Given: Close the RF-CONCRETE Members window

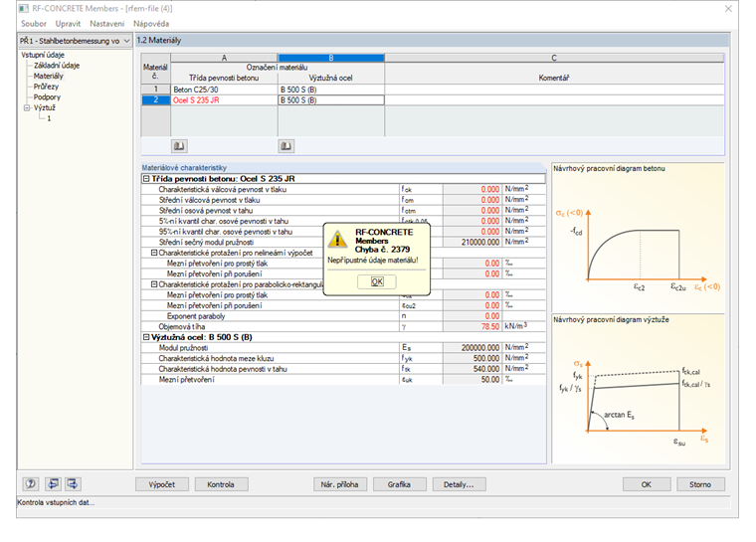Looking at the screenshot, I should [728, 9].
